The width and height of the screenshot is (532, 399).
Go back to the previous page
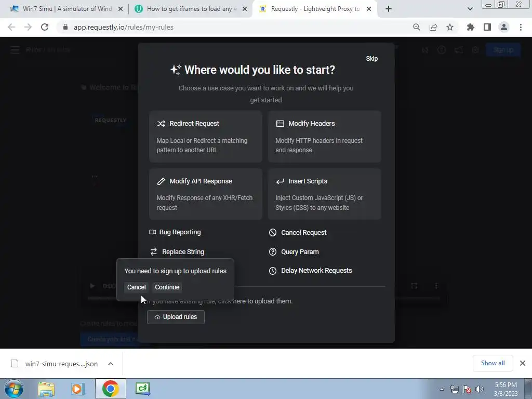(x=11, y=27)
